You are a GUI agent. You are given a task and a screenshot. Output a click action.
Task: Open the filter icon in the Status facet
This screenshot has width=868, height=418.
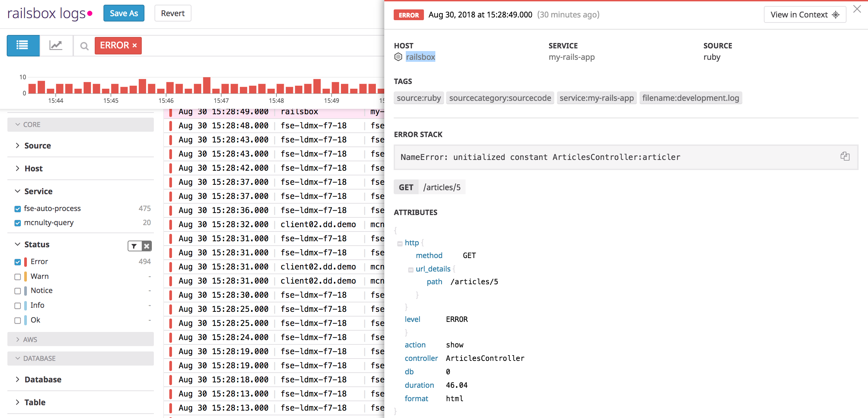[133, 246]
